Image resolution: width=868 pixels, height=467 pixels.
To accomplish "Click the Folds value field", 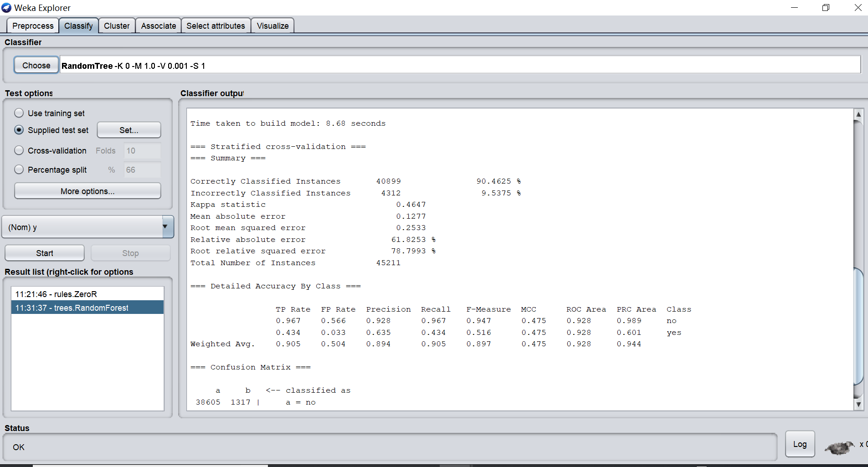I will (x=142, y=150).
